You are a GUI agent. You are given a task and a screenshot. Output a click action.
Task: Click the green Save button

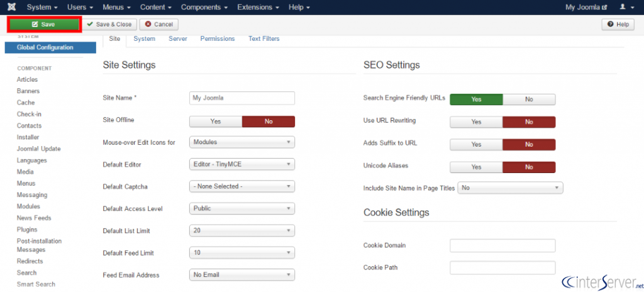point(44,25)
